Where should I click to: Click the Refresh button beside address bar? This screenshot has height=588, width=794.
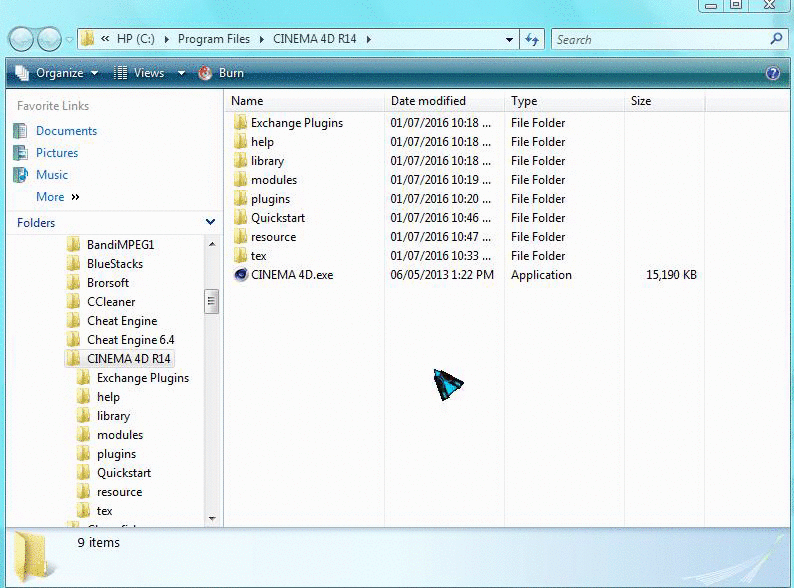tap(532, 39)
